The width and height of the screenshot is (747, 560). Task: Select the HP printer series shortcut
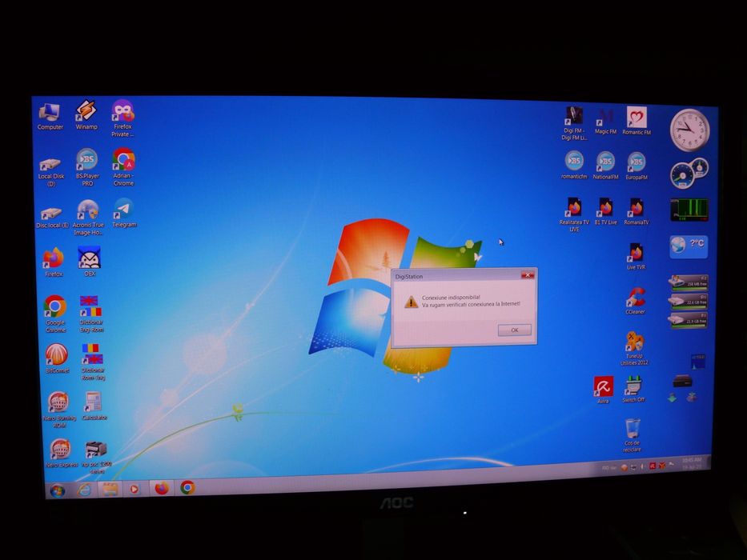click(x=96, y=457)
